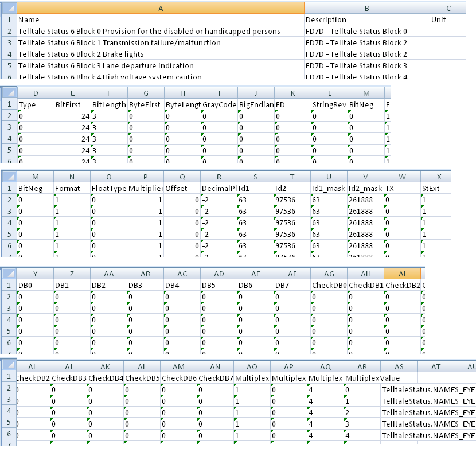Click the 'FloatType' header cell

pos(109,188)
